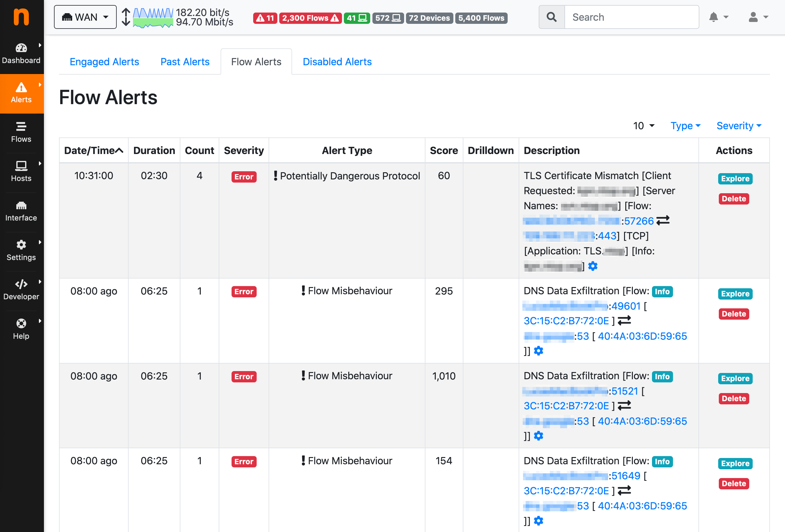Click Explore for the 10:31:00 alert
Viewport: 785px width, 532px height.
(x=735, y=179)
